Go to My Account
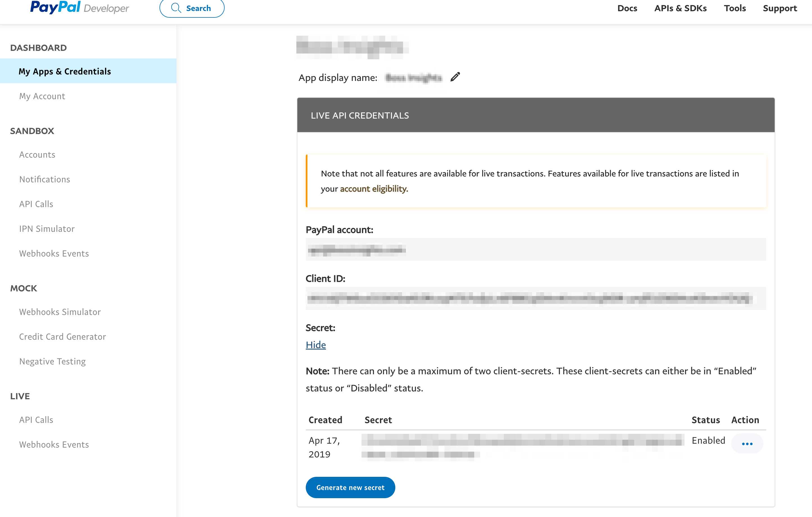Image resolution: width=812 pixels, height=517 pixels. tap(42, 96)
